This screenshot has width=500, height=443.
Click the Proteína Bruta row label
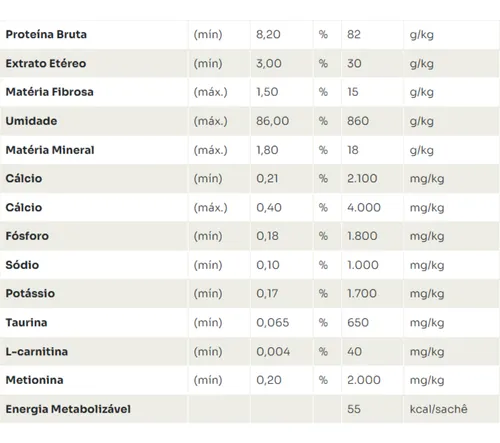coord(46,34)
